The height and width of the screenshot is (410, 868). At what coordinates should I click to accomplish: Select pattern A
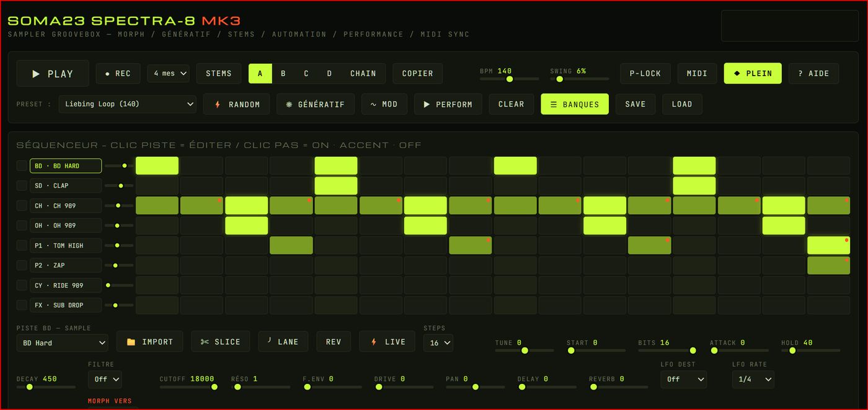(260, 73)
